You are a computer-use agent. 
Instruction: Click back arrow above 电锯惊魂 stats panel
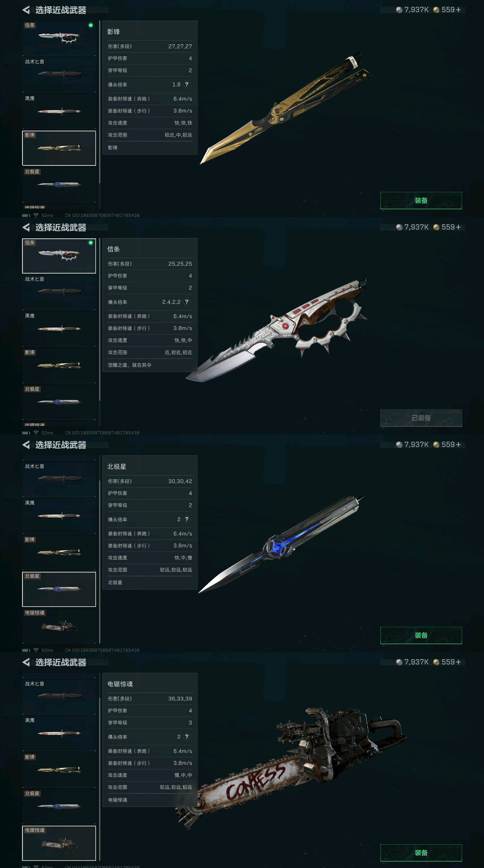pos(26,662)
